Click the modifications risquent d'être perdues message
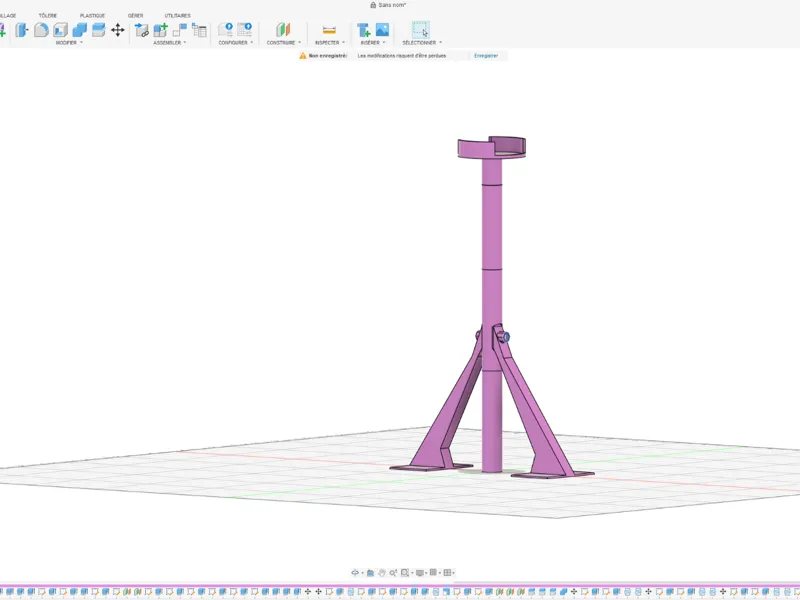 402,56
